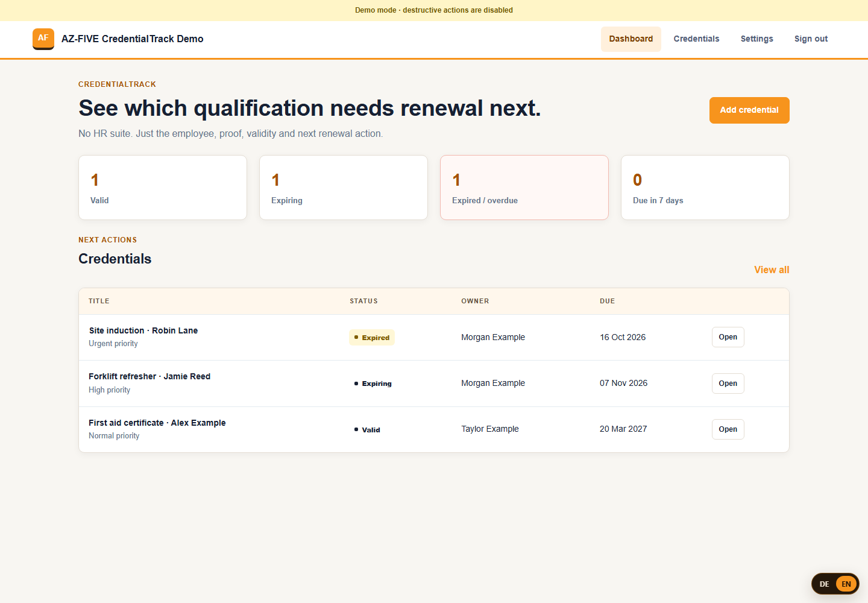Go to the Credentials nav tab

click(696, 39)
